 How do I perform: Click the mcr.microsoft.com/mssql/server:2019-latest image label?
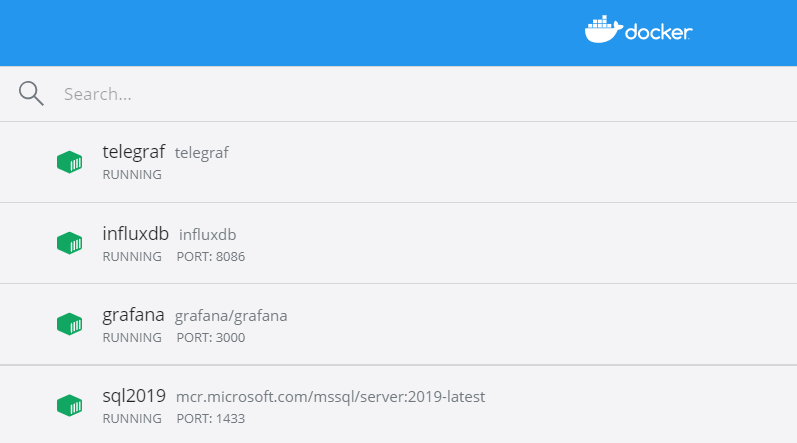tap(330, 397)
